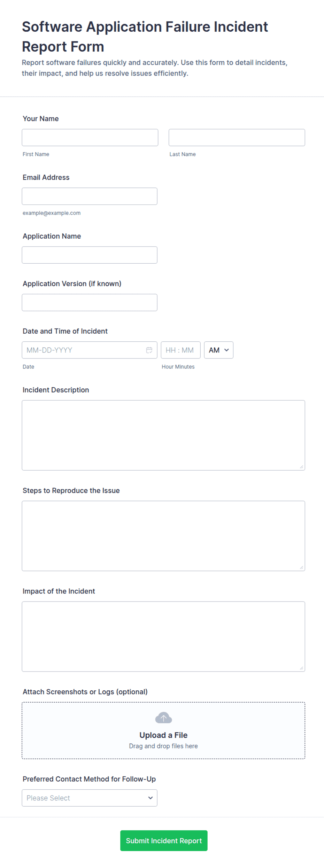The image size is (324, 868).
Task: Click the Application Name field
Action: pos(90,255)
